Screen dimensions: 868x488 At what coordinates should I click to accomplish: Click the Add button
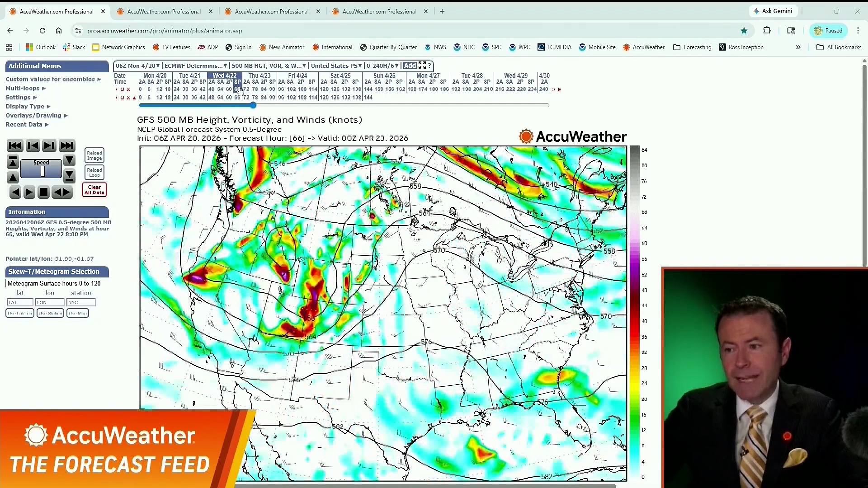tap(410, 66)
